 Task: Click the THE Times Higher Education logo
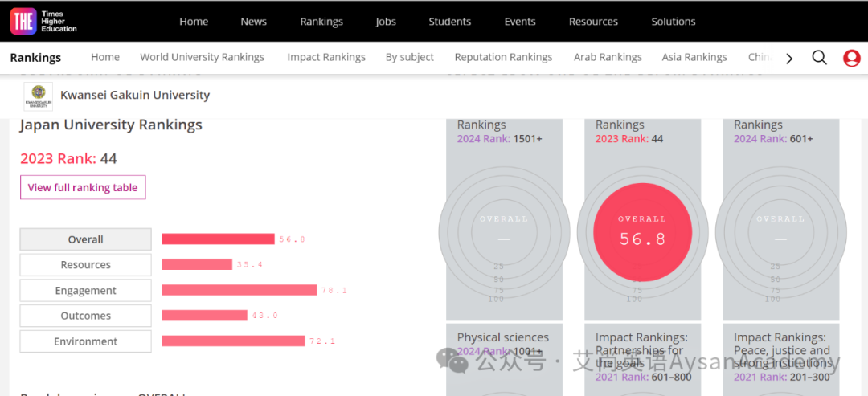[x=43, y=21]
